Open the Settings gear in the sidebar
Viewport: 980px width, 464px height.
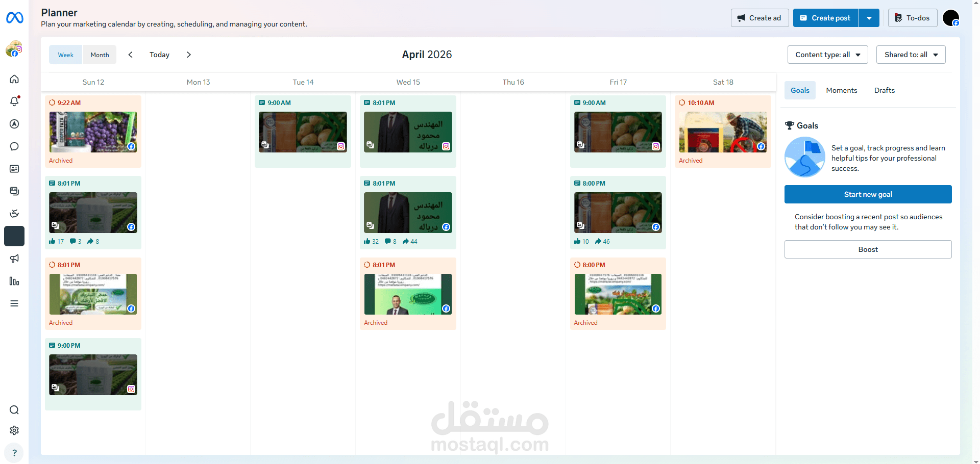(x=14, y=430)
